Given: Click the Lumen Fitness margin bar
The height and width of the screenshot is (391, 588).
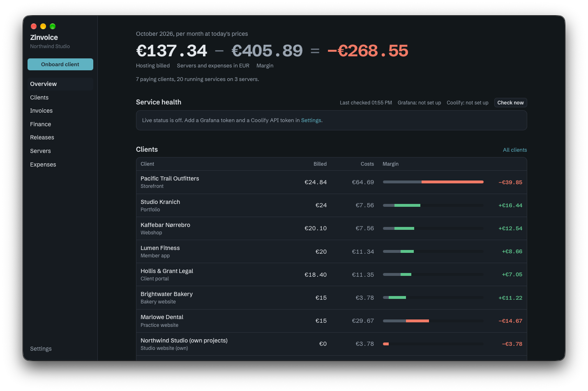Looking at the screenshot, I should (433, 251).
